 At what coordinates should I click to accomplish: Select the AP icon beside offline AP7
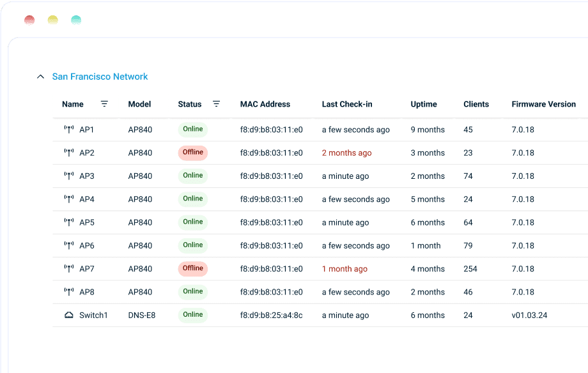click(x=68, y=268)
